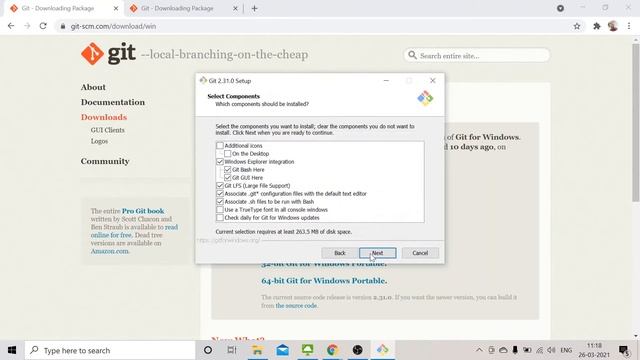Uncheck the Git Bash Here option
This screenshot has height=360, width=640.
[227, 170]
